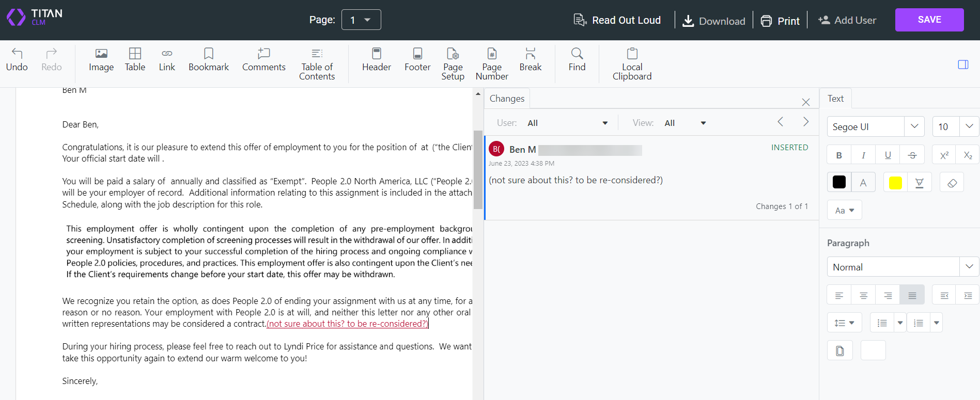This screenshot has width=980, height=400.
Task: Toggle justify paragraph alignment
Action: [912, 295]
